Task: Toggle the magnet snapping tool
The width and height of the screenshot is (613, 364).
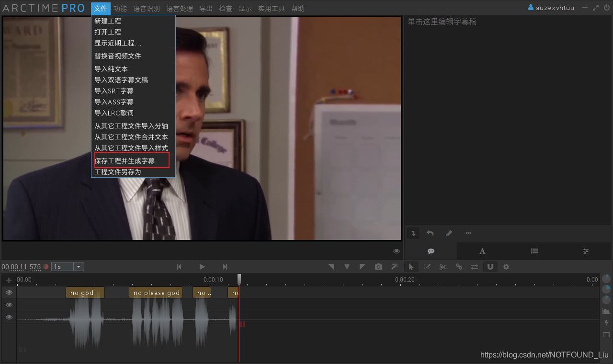Action: coord(490,267)
